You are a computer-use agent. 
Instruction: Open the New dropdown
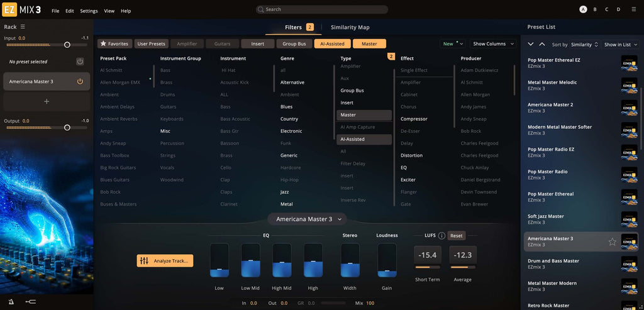(453, 43)
